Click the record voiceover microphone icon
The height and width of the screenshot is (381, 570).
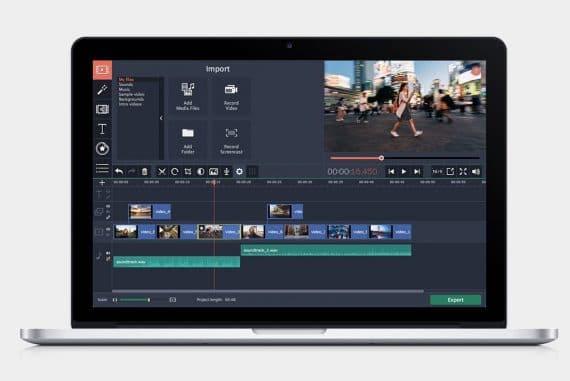pyautogui.click(x=226, y=172)
